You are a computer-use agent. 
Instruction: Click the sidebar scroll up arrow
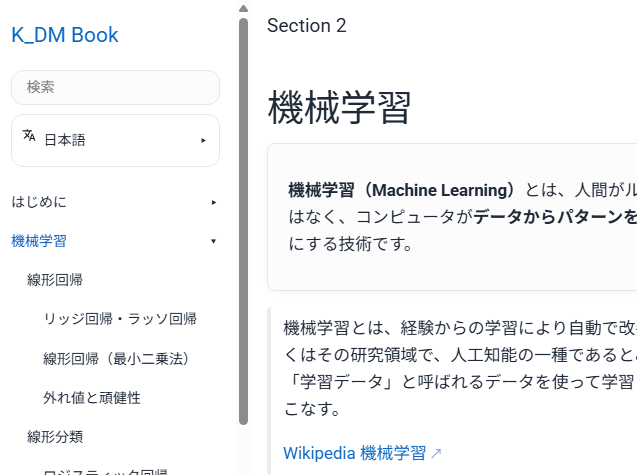point(243,8)
